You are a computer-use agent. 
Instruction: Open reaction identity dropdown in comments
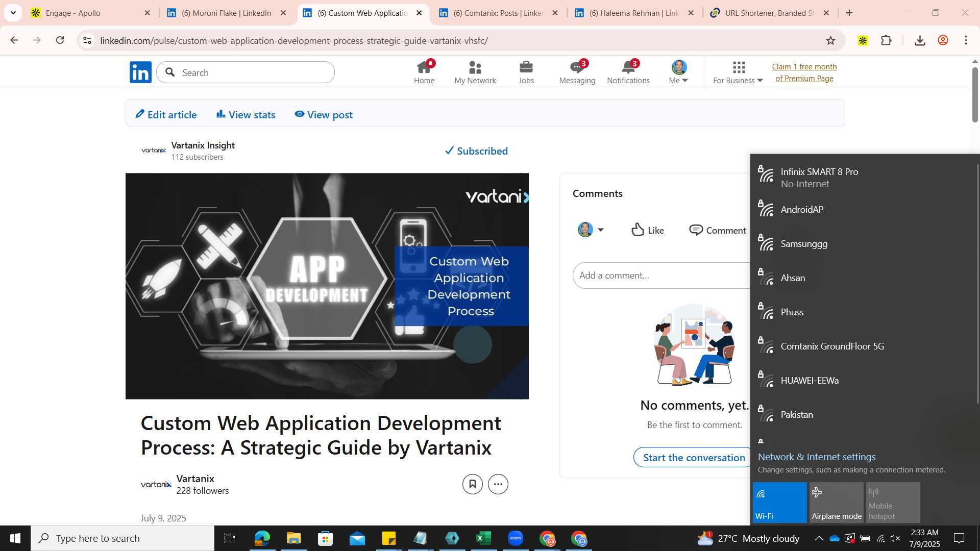click(x=591, y=230)
